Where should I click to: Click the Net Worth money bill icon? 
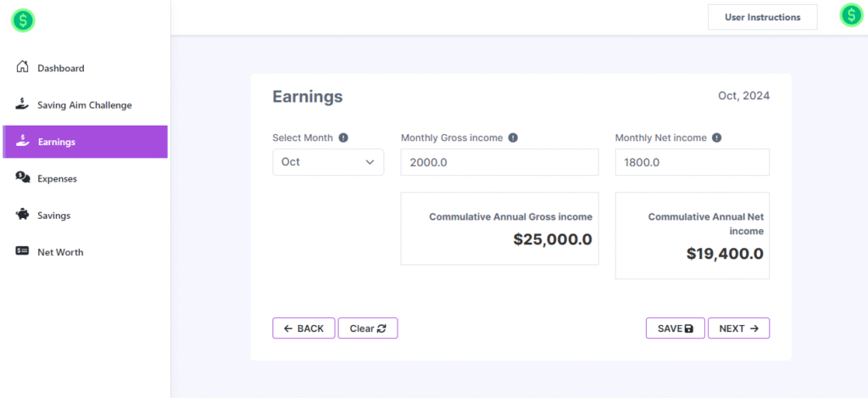tap(23, 252)
